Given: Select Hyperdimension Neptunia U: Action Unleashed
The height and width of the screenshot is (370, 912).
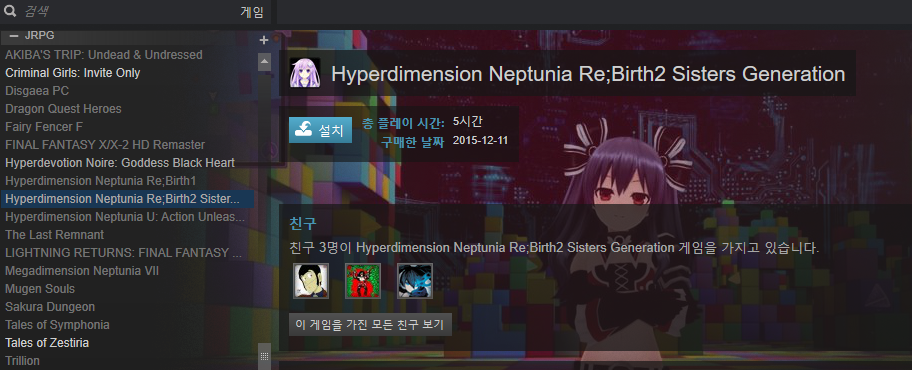Looking at the screenshot, I should [x=125, y=217].
